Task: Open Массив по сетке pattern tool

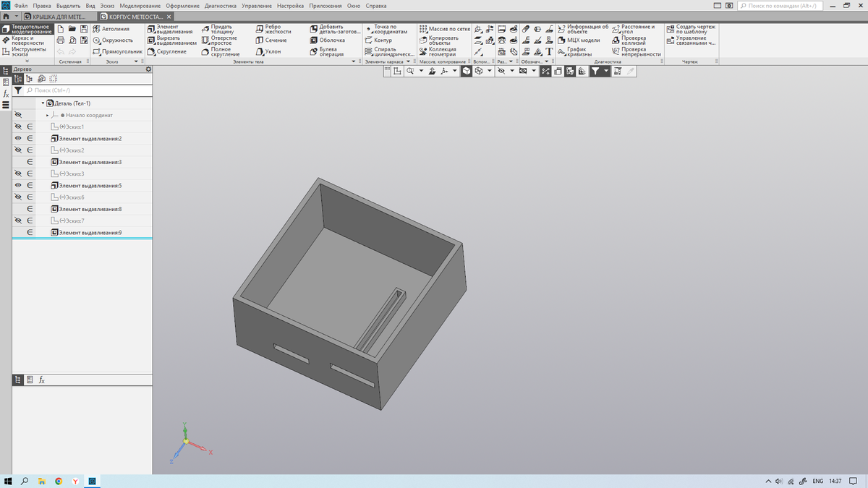Action: (x=445, y=29)
